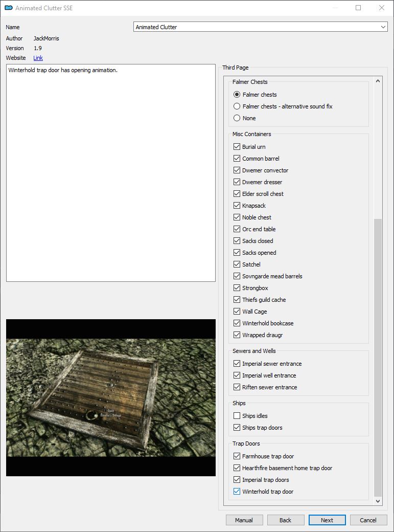Toggle the Knapsack checkbox
The height and width of the screenshot is (532, 394).
click(x=237, y=206)
